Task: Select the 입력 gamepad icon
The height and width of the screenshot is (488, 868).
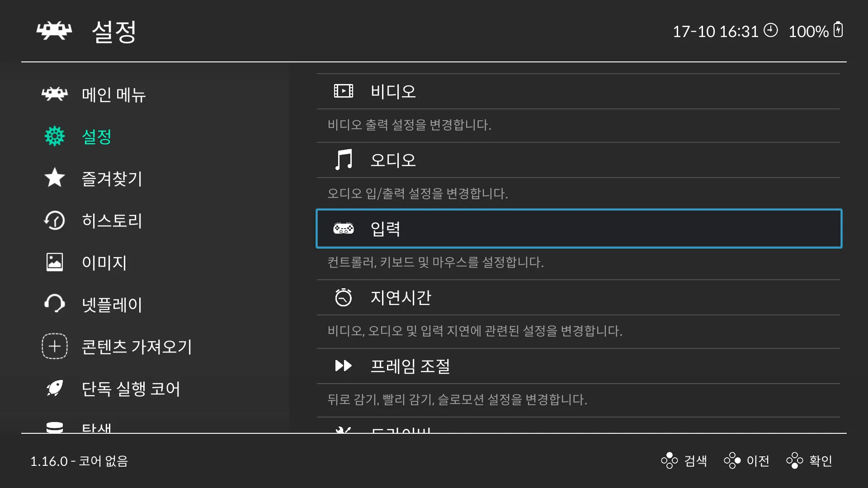Action: [x=344, y=229]
